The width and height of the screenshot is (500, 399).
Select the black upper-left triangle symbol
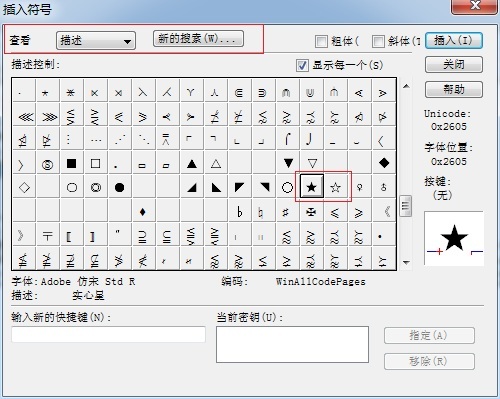tap(240, 187)
